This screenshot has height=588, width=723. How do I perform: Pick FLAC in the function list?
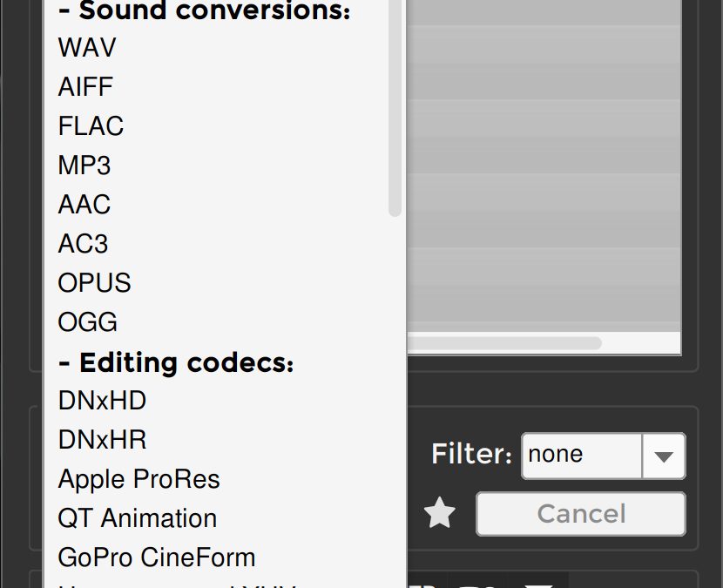(91, 126)
